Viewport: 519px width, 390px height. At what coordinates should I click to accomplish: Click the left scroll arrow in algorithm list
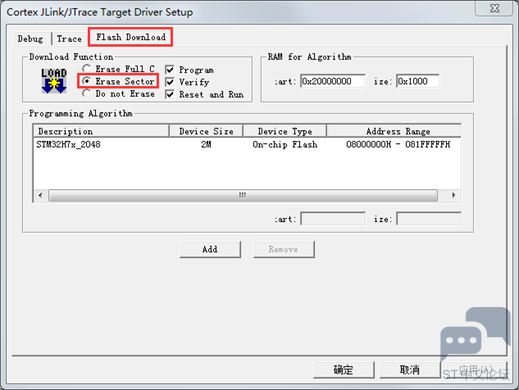40,195
